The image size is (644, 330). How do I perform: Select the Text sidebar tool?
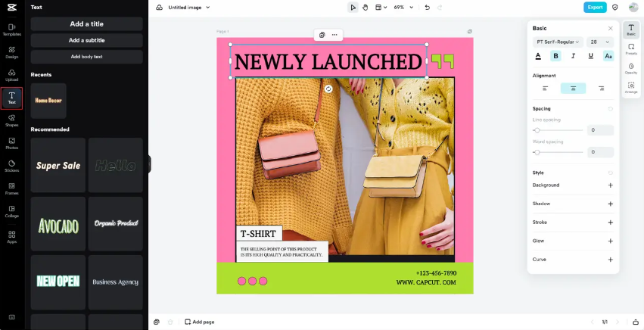[12, 98]
